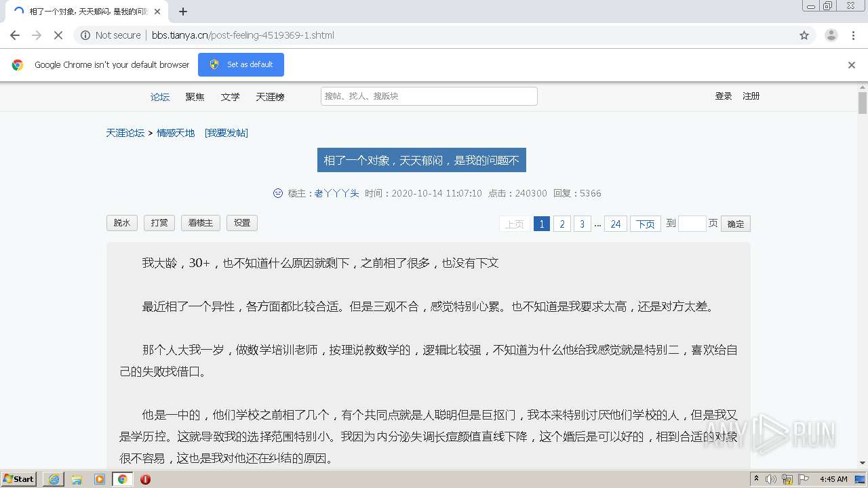Click the scrollbar down arrow
This screenshot has height=488, width=868.
pyautogui.click(x=863, y=463)
